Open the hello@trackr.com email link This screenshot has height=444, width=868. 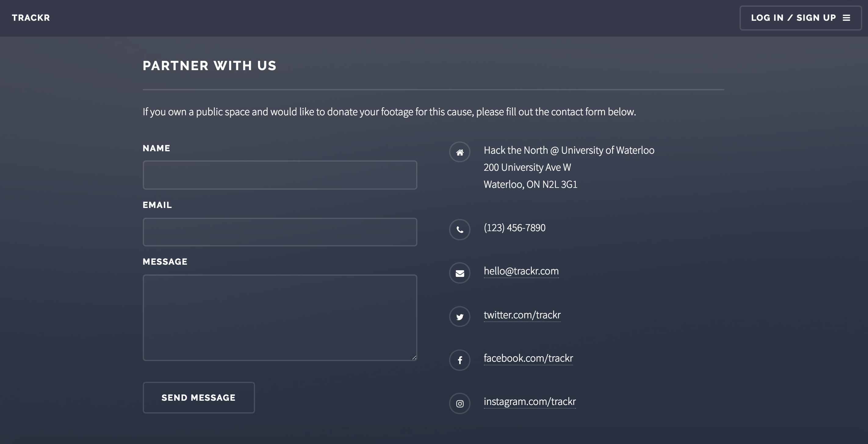point(521,271)
